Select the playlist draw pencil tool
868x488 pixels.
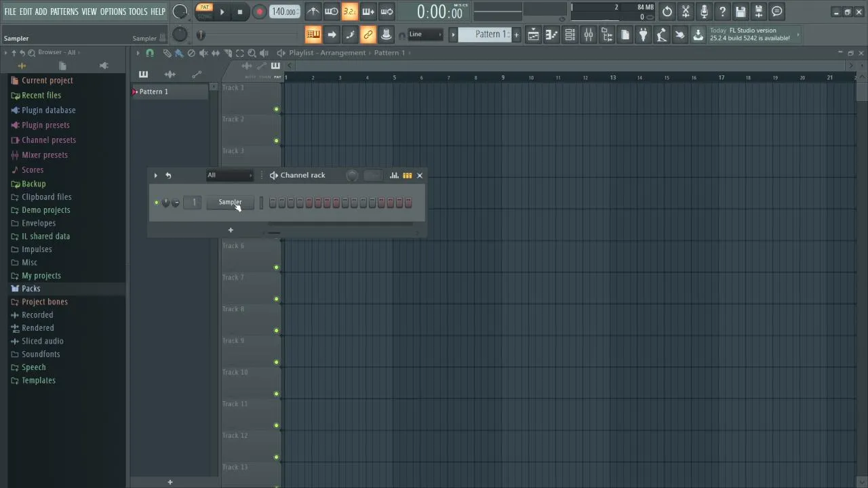[167, 53]
